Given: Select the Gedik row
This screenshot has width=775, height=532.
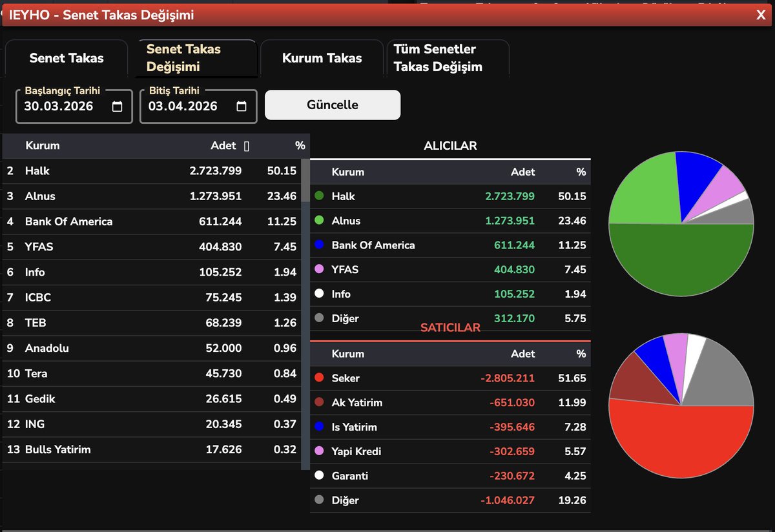Looking at the screenshot, I should point(152,399).
